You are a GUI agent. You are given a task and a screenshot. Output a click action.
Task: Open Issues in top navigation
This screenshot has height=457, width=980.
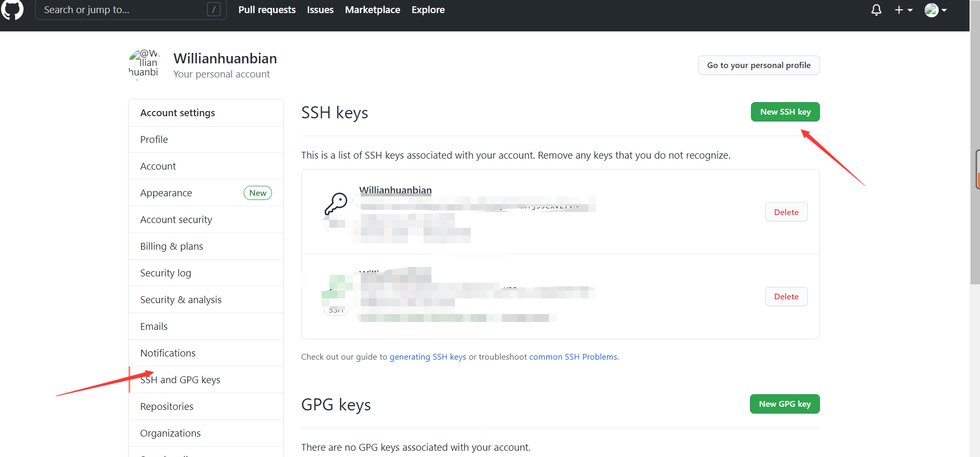pyautogui.click(x=320, y=10)
